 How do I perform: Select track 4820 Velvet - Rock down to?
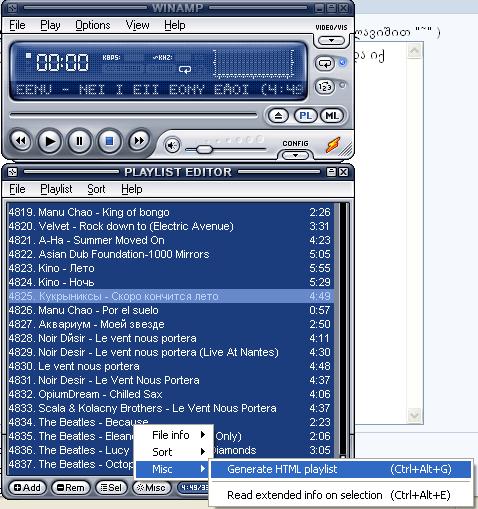tap(170, 226)
